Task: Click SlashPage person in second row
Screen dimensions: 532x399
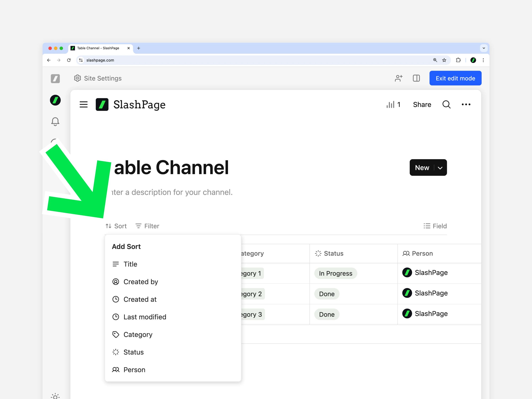Action: tap(425, 293)
